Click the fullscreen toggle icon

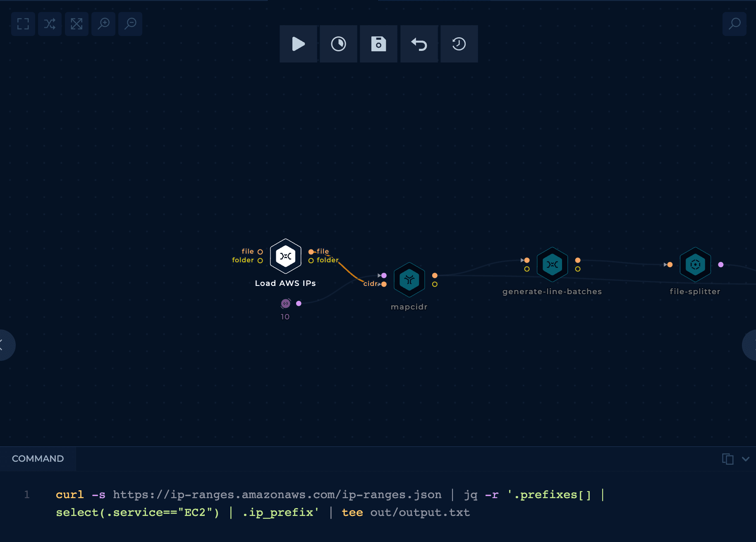23,24
